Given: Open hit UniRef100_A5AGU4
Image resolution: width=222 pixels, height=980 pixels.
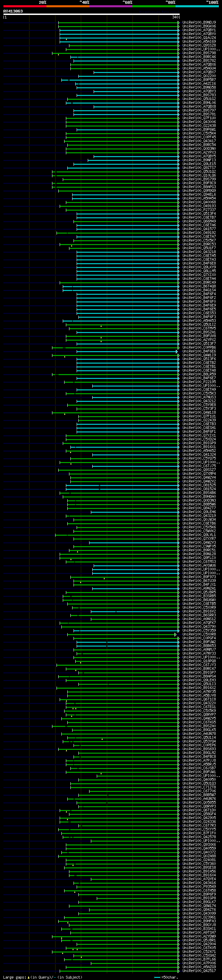Looking at the screenshot, I should coord(199,68).
